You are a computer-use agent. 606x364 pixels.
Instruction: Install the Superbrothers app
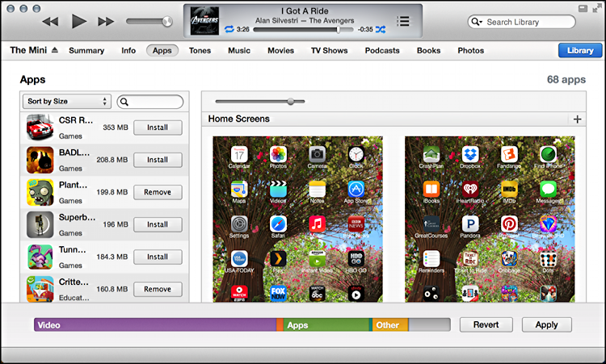point(158,224)
